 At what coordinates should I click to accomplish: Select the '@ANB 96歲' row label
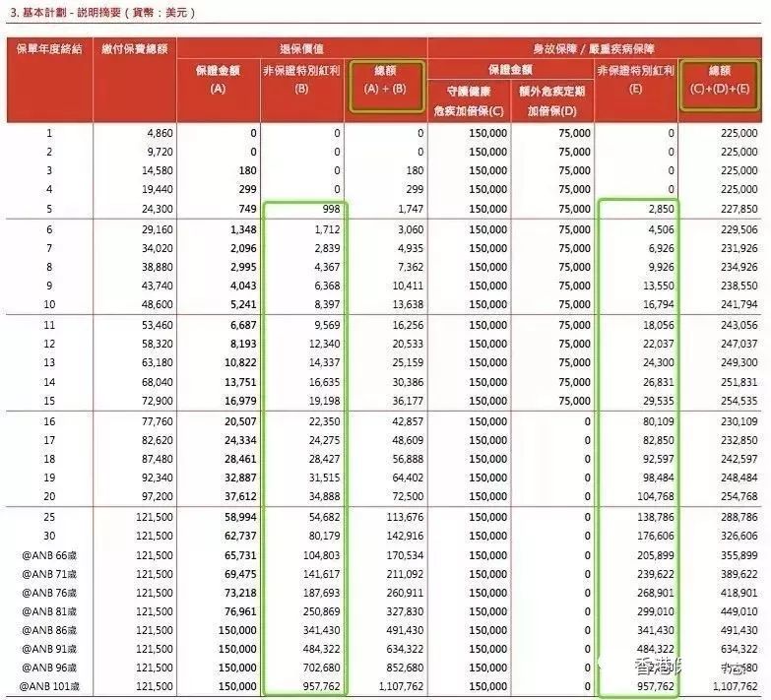[x=49, y=668]
